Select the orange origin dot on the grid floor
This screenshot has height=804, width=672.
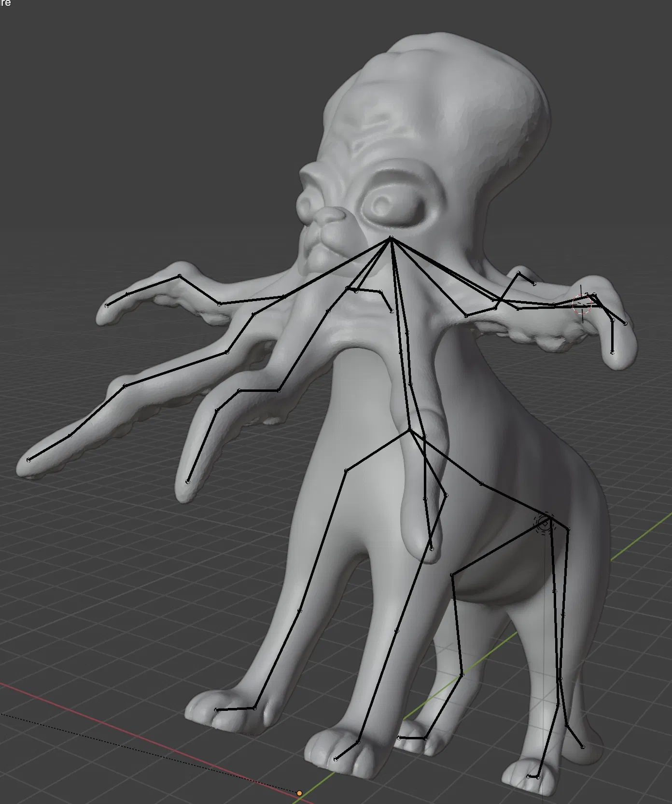pyautogui.click(x=299, y=793)
